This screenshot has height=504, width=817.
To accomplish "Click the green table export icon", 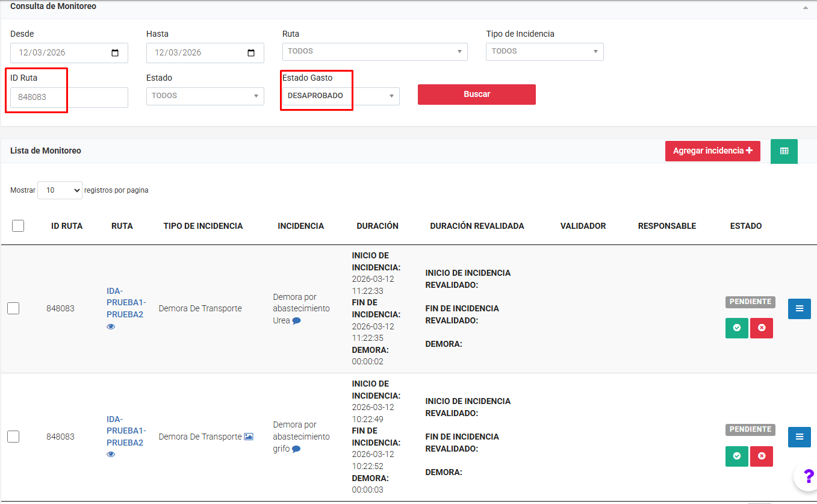I will [x=784, y=151].
